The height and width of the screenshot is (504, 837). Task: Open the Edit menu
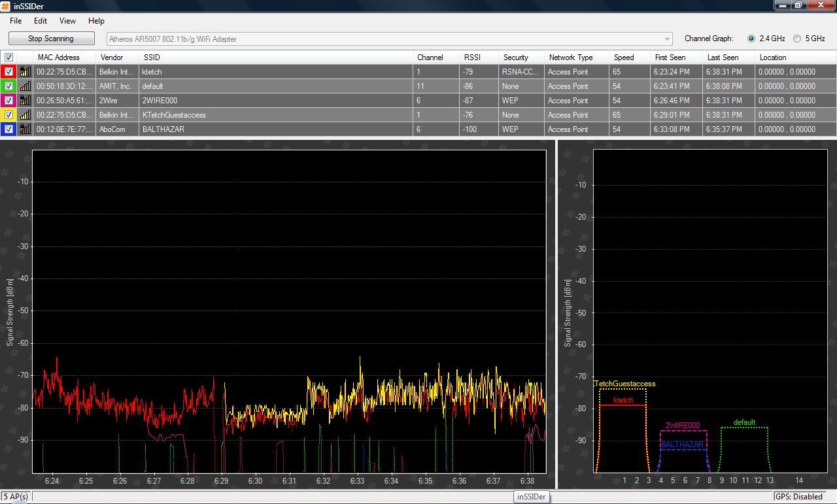[x=41, y=21]
